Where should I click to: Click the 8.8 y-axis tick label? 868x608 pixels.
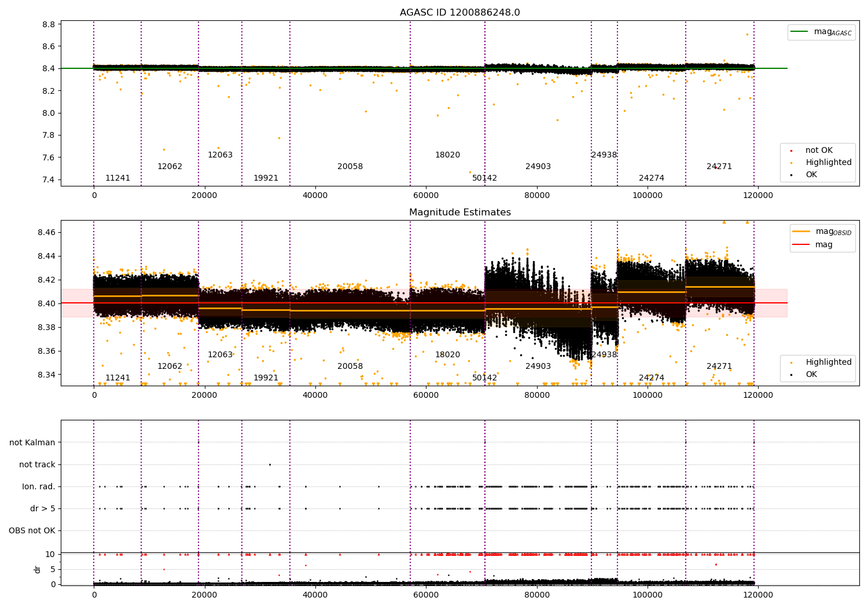pos(49,24)
